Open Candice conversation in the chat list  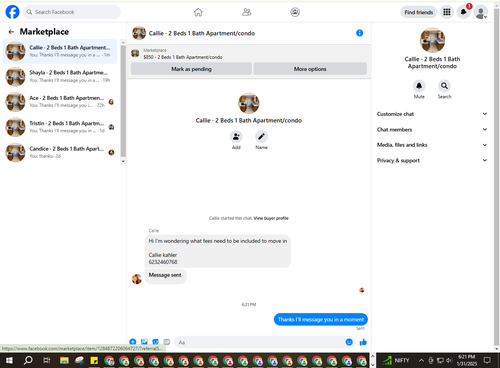pyautogui.click(x=60, y=152)
